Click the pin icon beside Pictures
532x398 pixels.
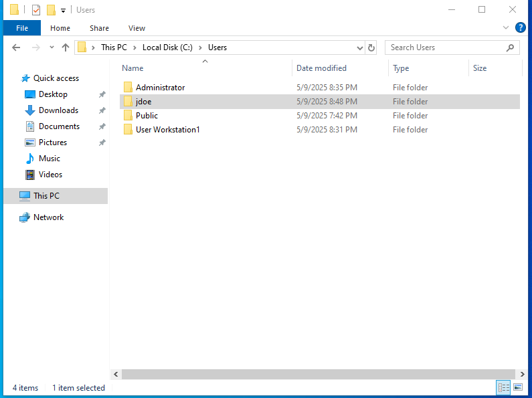point(102,142)
